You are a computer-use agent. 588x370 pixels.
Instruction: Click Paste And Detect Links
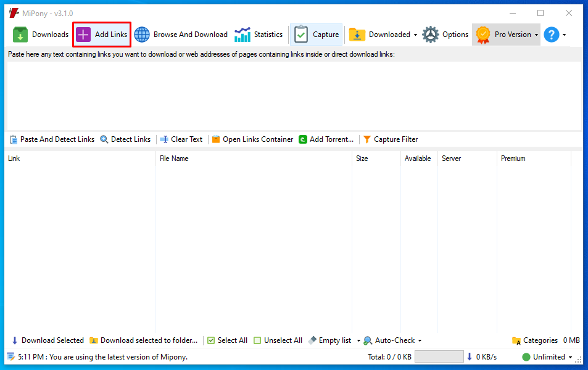tap(52, 139)
